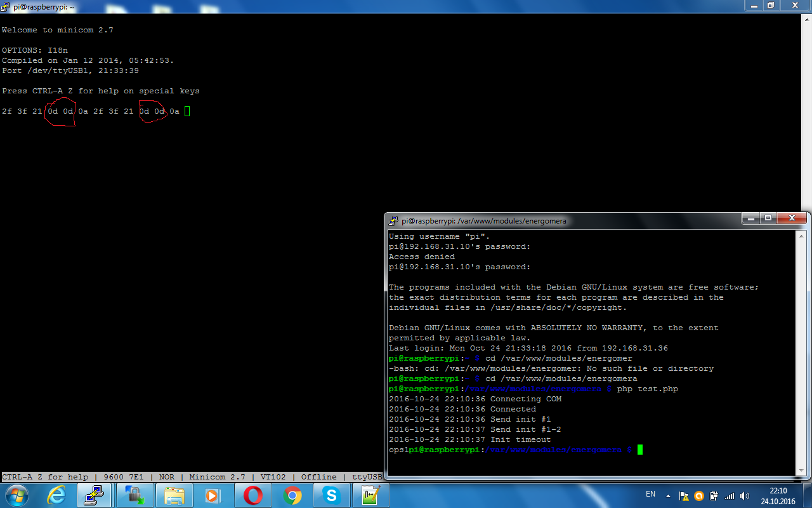Launch Windows Media Player from taskbar
The height and width of the screenshot is (508, 812).
pyautogui.click(x=213, y=495)
